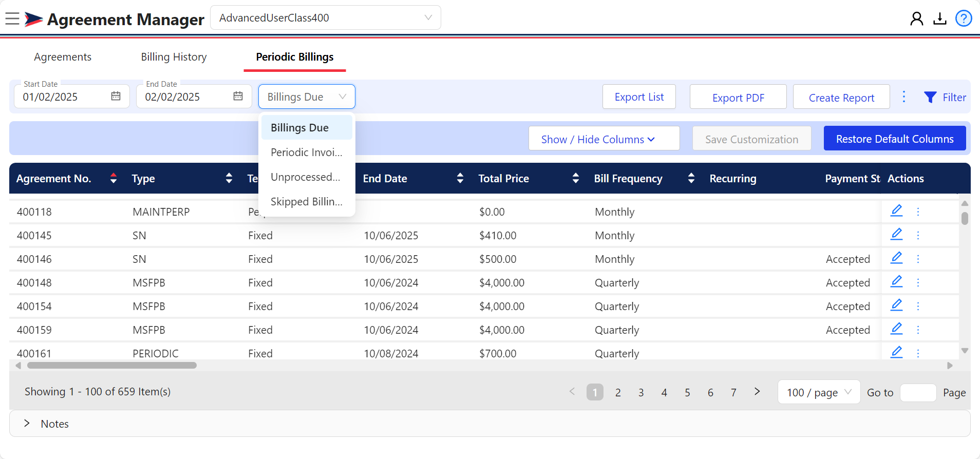The height and width of the screenshot is (459, 980).
Task: Click the Go to page number field
Action: tap(918, 392)
